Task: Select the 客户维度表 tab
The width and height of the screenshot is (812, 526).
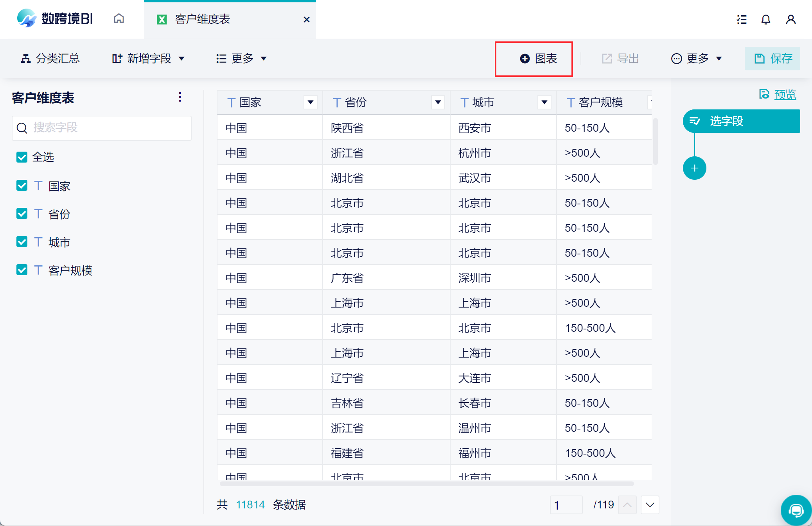Action: pos(203,19)
